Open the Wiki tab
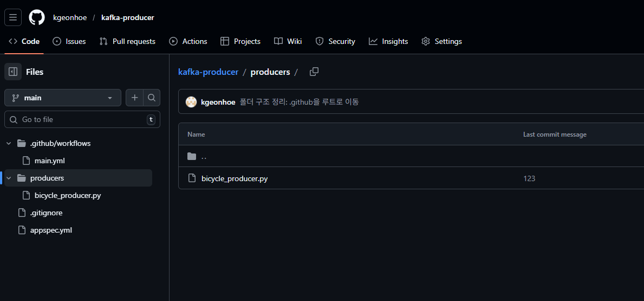 click(288, 41)
